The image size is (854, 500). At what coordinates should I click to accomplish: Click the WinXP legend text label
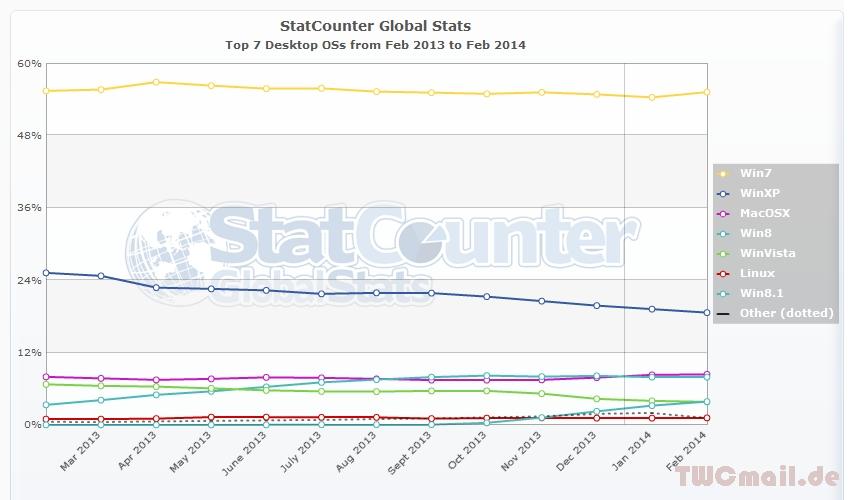pyautogui.click(x=759, y=193)
